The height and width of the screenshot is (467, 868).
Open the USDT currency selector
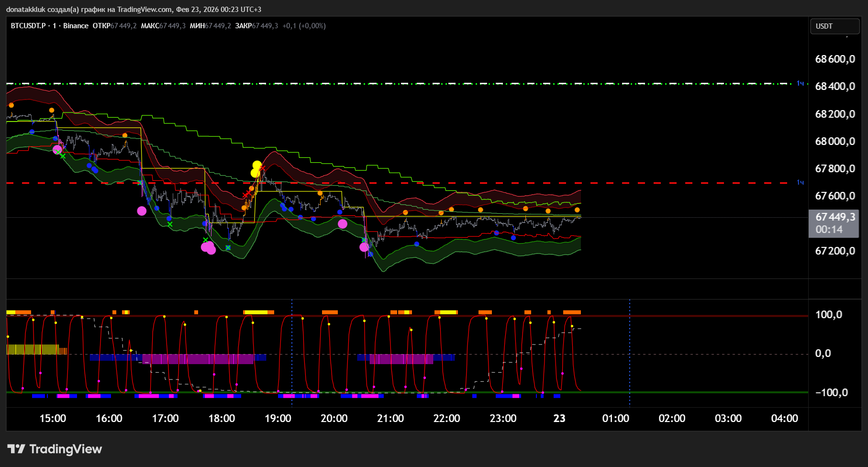(x=834, y=26)
